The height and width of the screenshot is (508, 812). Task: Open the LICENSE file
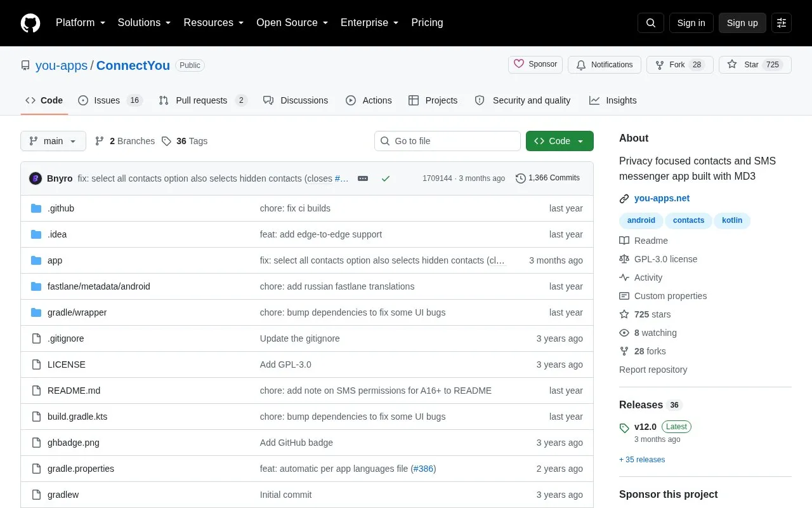(67, 364)
